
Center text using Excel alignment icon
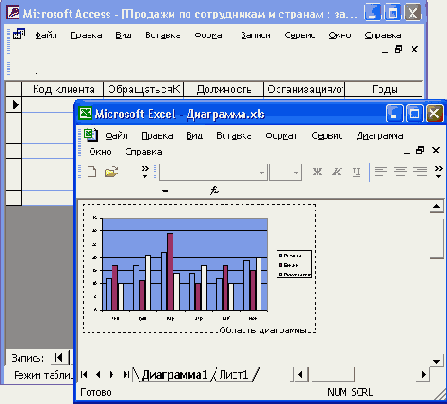pos(400,172)
